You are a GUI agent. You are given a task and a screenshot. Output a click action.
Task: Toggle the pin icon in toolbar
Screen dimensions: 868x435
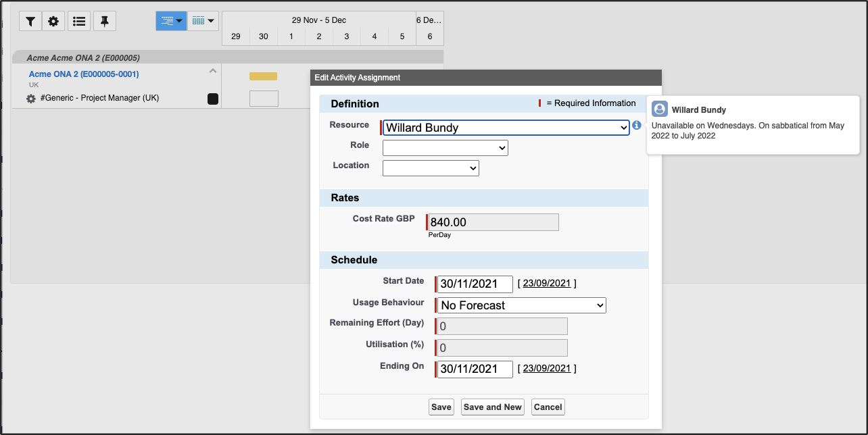pyautogui.click(x=105, y=21)
